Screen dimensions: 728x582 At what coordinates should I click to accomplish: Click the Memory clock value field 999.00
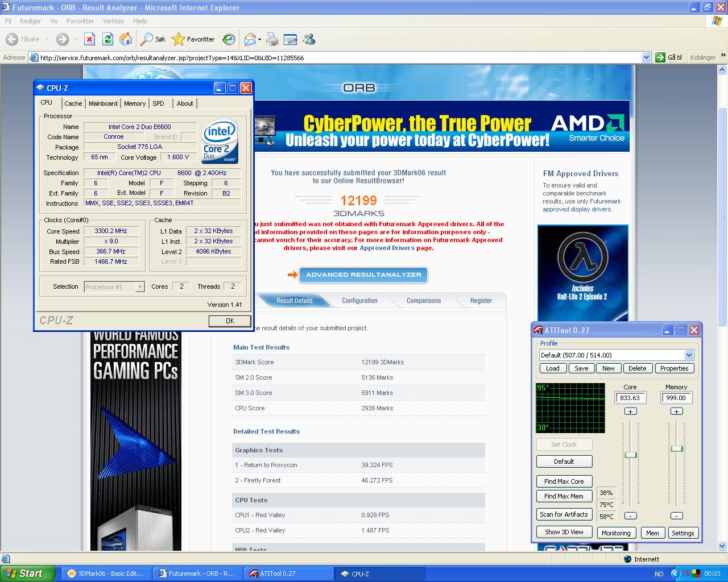coord(676,398)
